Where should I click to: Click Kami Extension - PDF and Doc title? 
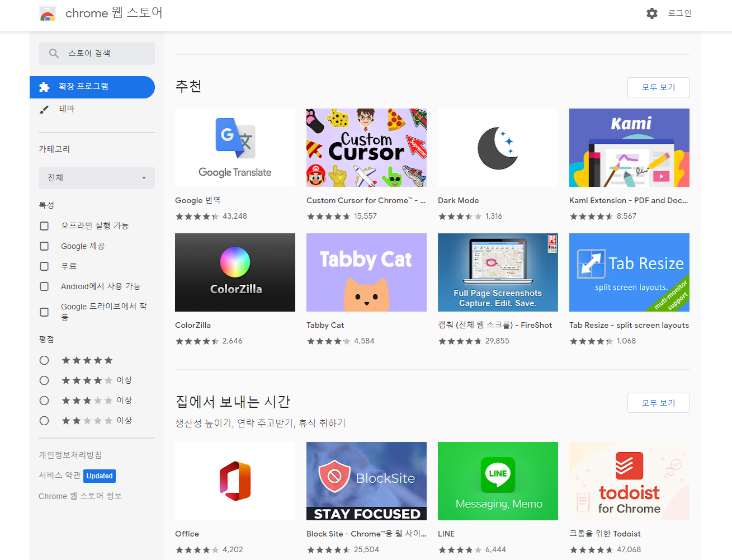[629, 200]
